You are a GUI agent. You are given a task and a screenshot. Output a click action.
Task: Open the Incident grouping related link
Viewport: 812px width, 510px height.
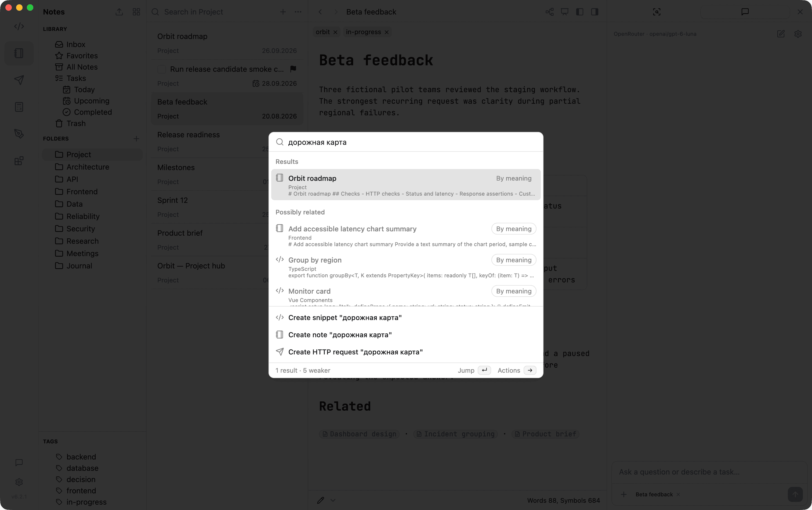point(455,434)
